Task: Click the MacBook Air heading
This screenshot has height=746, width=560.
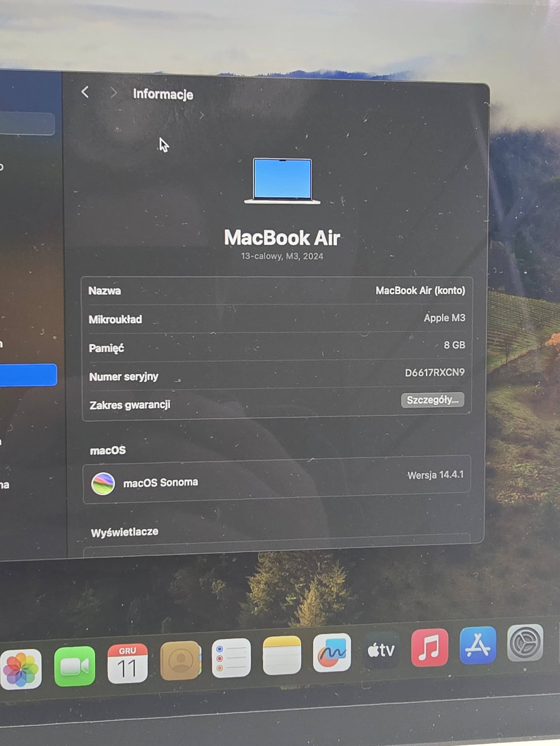Action: point(282,238)
